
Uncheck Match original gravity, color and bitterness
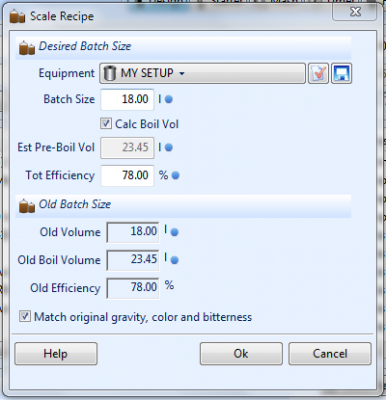click(25, 316)
